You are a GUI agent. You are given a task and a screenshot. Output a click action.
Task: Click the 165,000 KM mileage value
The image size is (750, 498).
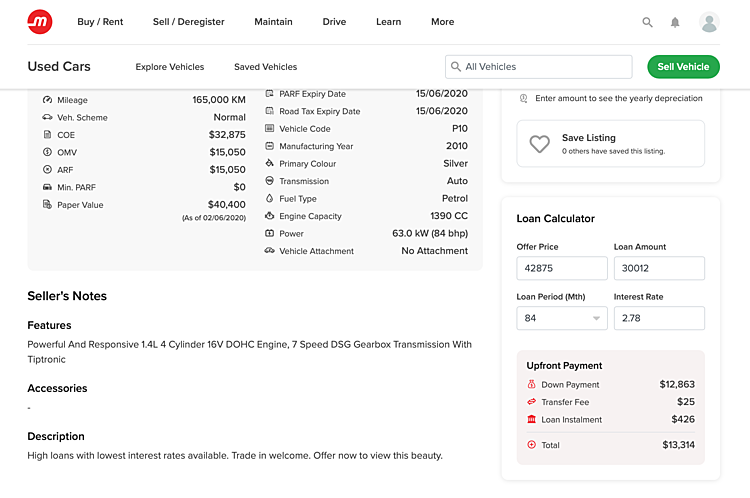(x=219, y=100)
